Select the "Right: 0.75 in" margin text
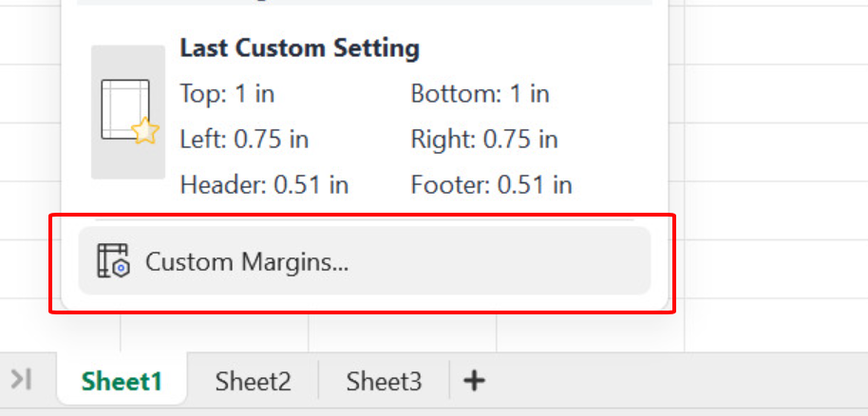 click(x=483, y=140)
